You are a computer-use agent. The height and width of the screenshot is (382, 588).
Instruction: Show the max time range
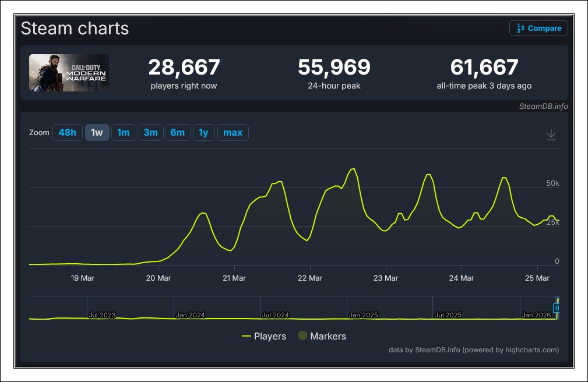click(x=233, y=132)
